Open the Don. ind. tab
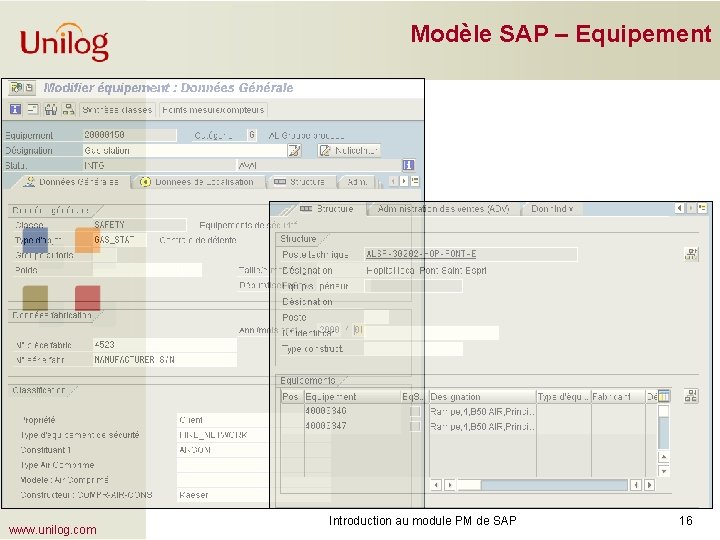The width and height of the screenshot is (720, 540). (552, 209)
